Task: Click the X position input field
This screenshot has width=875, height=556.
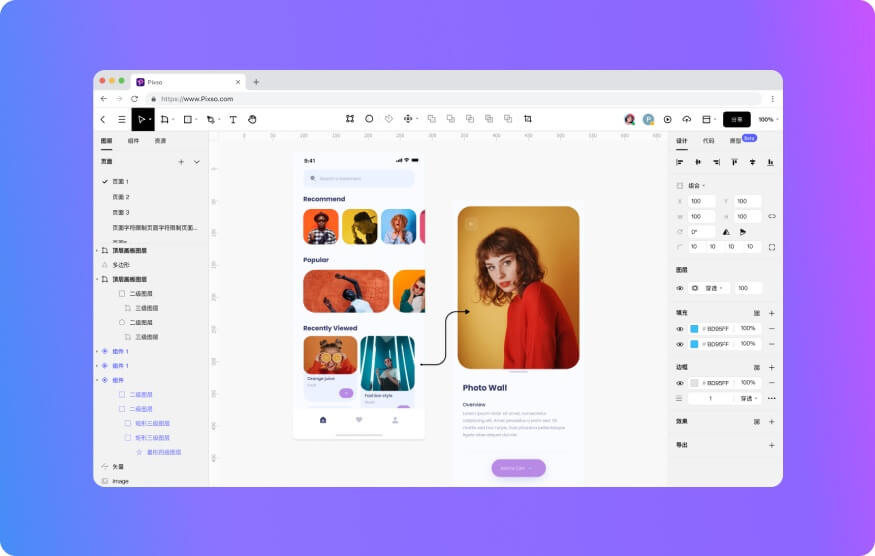Action: [701, 202]
